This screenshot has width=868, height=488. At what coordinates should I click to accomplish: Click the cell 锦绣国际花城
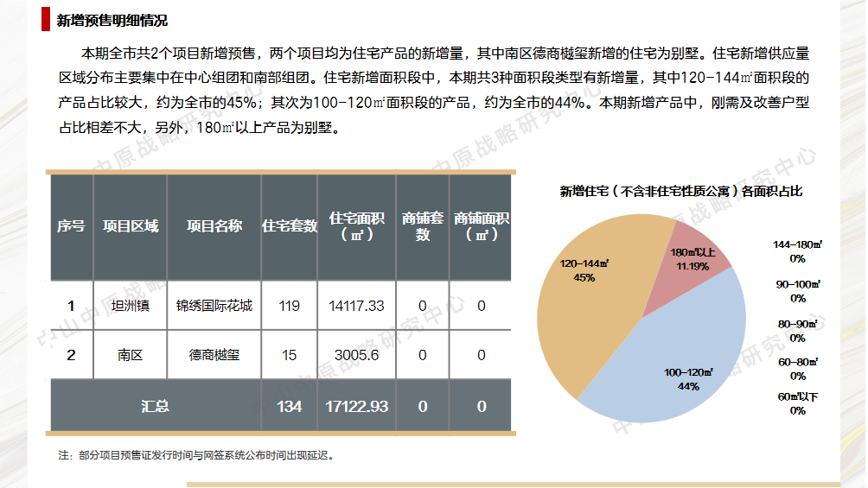tap(214, 306)
